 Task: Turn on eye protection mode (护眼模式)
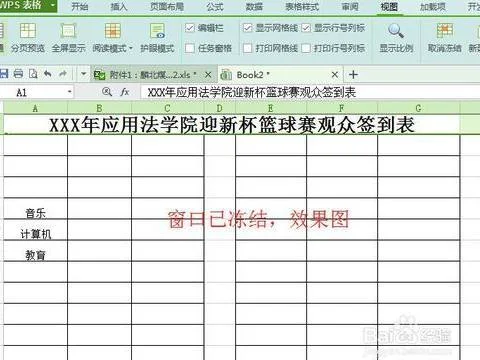tap(157, 38)
